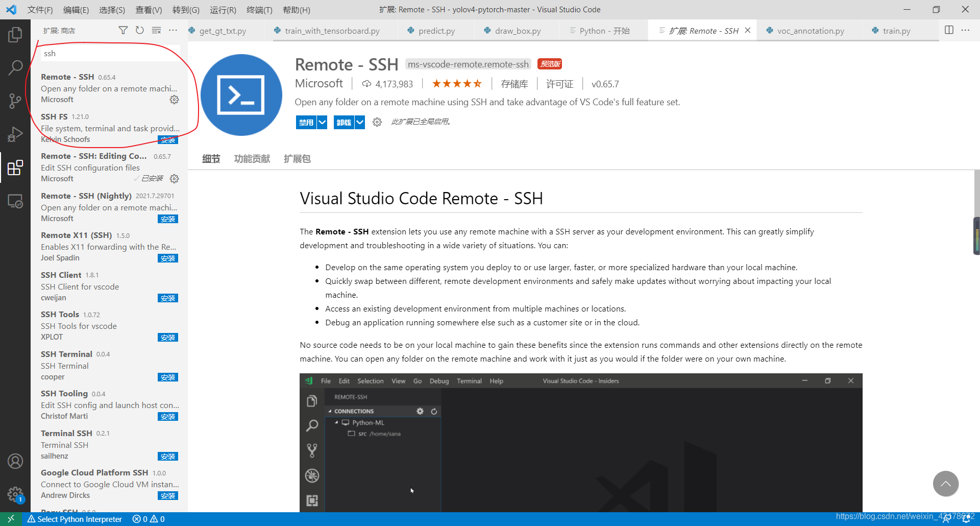Viewport: 980px width, 526px height.
Task: Open the Accounts menu icon
Action: 15,461
